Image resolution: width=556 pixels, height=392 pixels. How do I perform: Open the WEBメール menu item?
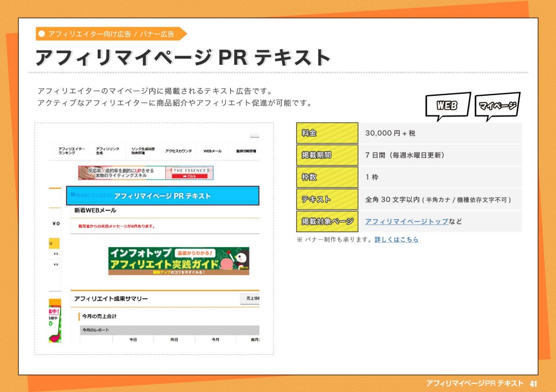tap(212, 151)
